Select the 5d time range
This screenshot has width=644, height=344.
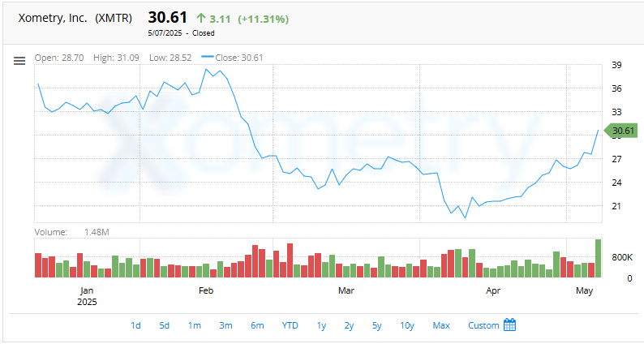[164, 325]
